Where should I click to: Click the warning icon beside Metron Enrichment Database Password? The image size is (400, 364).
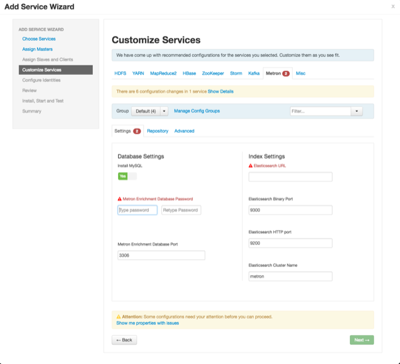tap(120, 199)
